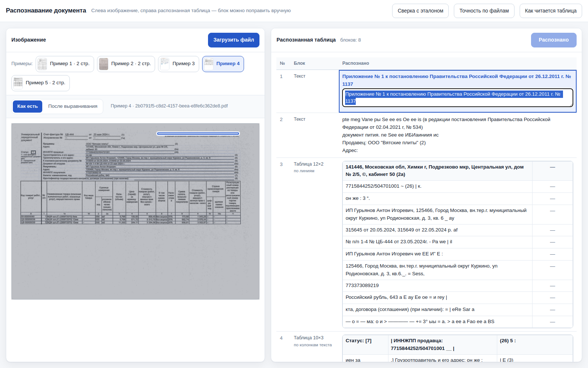Click the 'блоков: 8' counter
The width and height of the screenshot is (588, 368).
coord(351,40)
